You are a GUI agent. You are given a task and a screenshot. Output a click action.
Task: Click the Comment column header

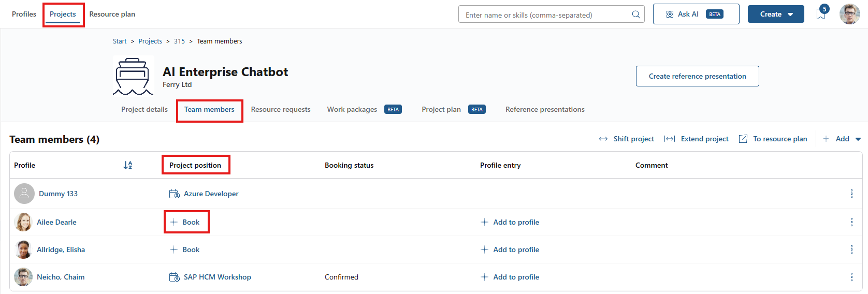652,165
